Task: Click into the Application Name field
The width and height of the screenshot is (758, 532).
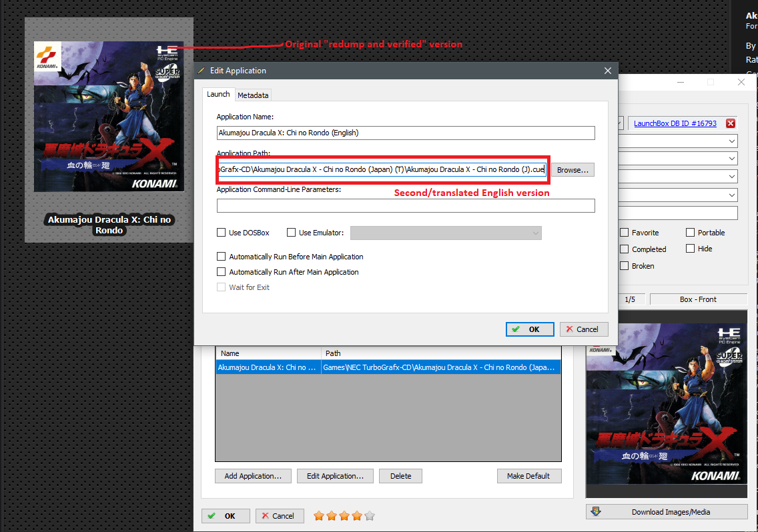Action: (406, 133)
